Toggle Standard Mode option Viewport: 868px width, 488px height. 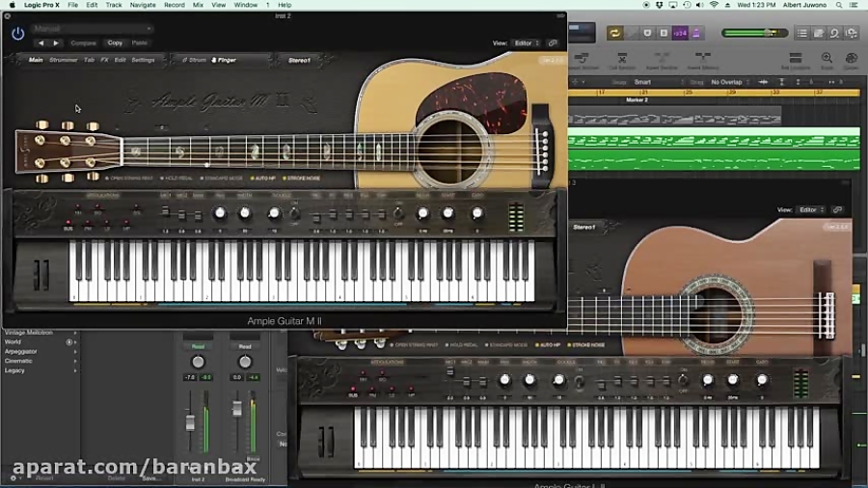tap(222, 178)
